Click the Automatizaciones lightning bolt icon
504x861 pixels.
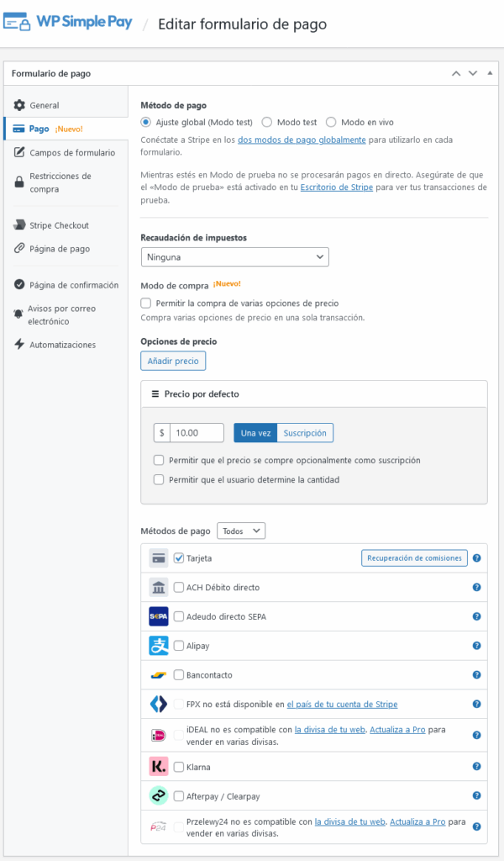pos(21,344)
